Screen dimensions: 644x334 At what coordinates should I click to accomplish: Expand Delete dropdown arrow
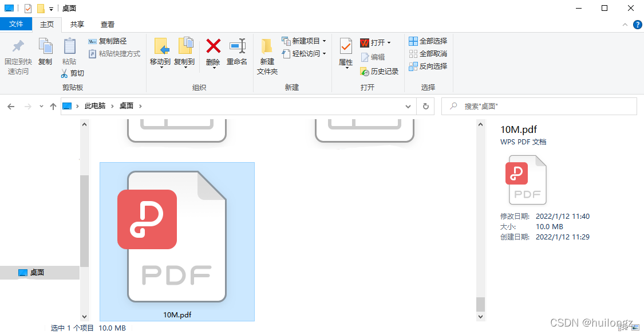[214, 68]
